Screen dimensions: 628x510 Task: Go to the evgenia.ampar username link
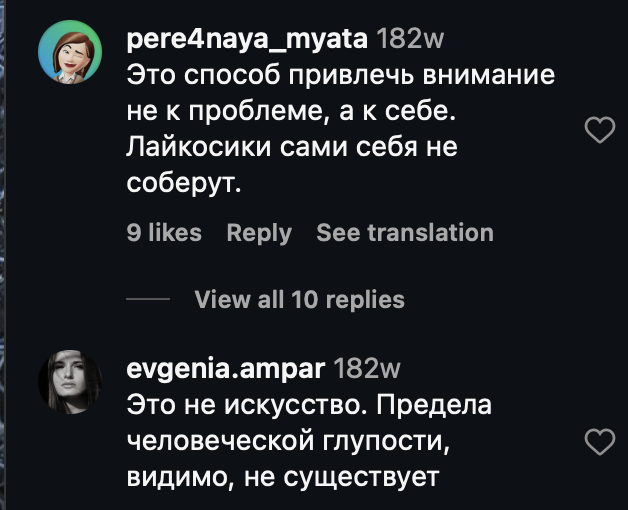coord(225,369)
